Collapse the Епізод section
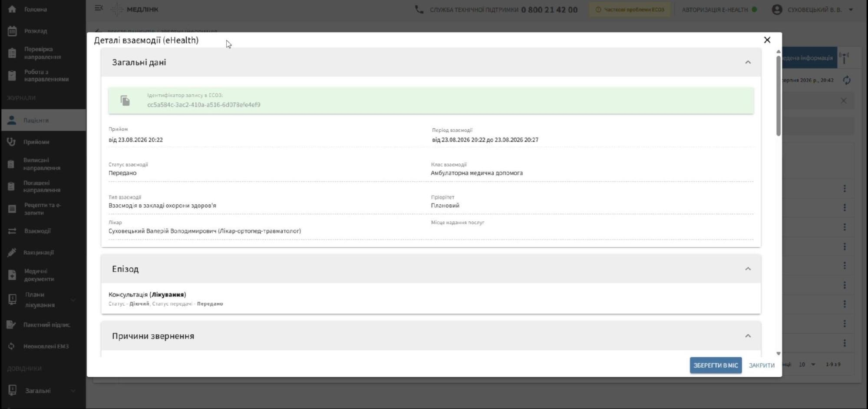868x409 pixels. (x=748, y=269)
